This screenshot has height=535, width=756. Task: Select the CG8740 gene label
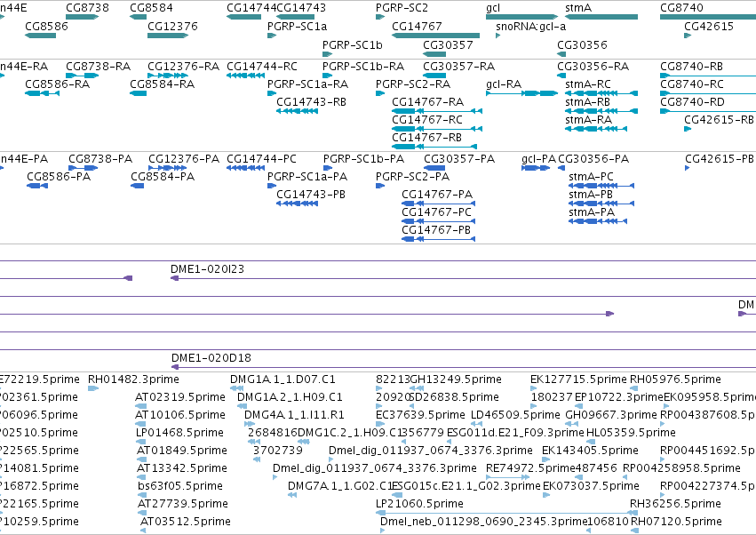(681, 8)
